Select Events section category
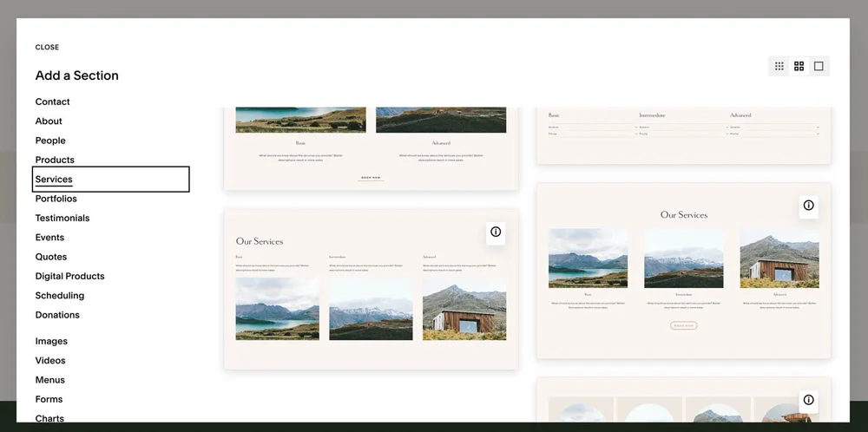 click(49, 238)
